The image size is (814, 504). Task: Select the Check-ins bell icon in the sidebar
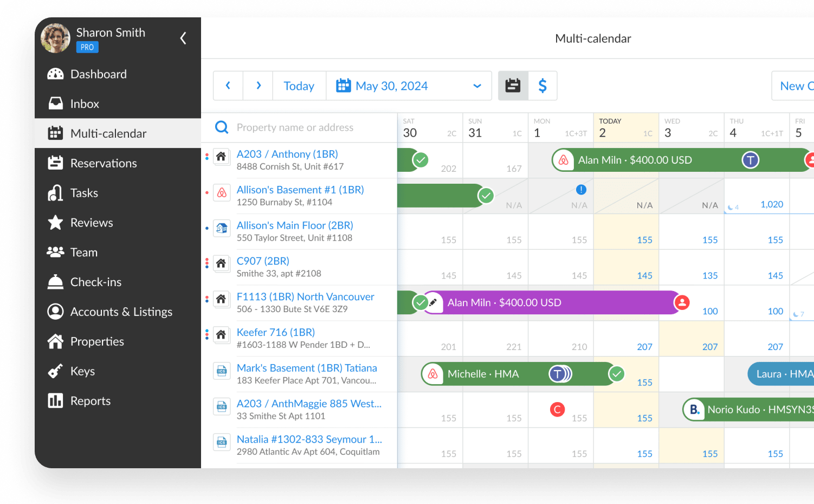(x=56, y=282)
